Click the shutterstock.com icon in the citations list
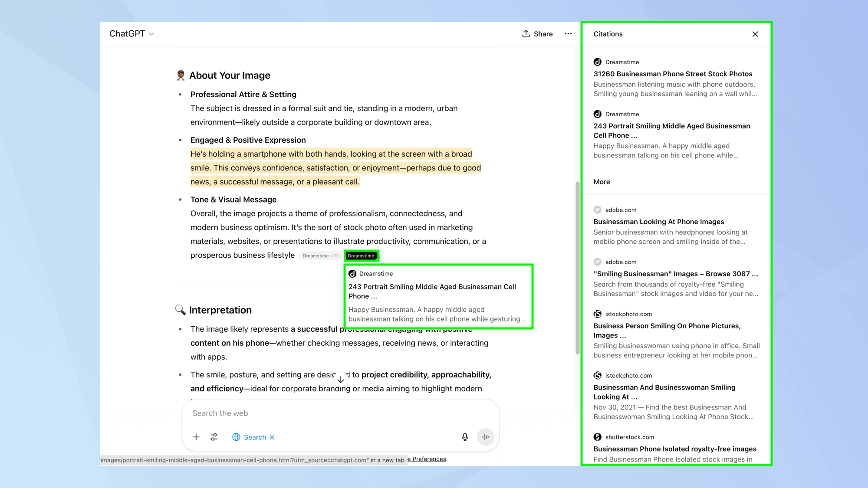The width and height of the screenshot is (868, 488). tap(598, 437)
